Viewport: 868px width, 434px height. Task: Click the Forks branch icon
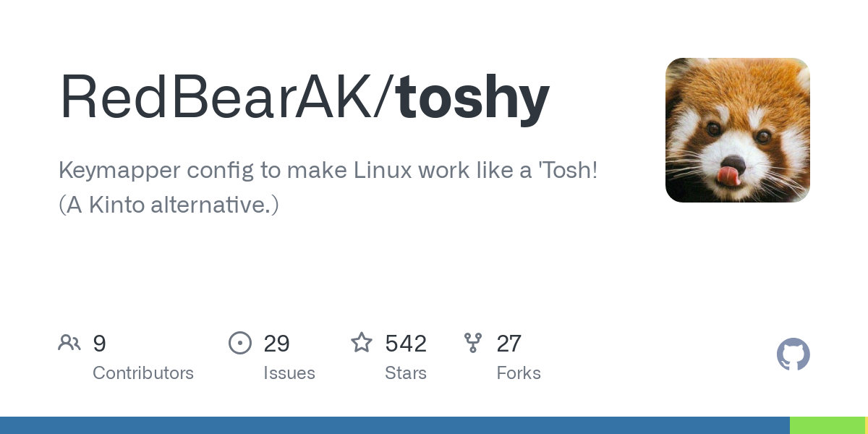(473, 343)
